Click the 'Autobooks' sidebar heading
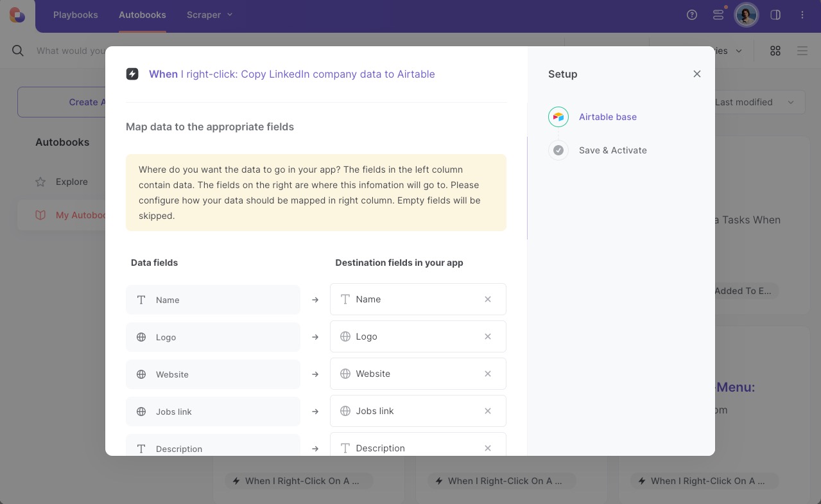The height and width of the screenshot is (504, 821). [62, 142]
